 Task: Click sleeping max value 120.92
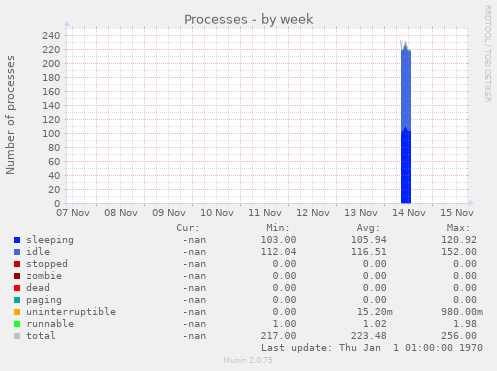pos(459,240)
